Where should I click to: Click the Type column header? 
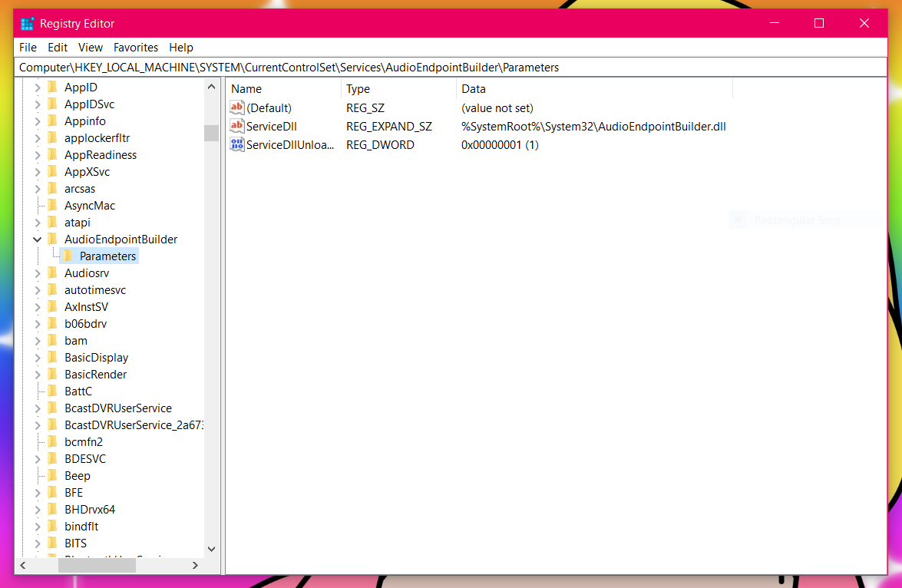tap(399, 88)
